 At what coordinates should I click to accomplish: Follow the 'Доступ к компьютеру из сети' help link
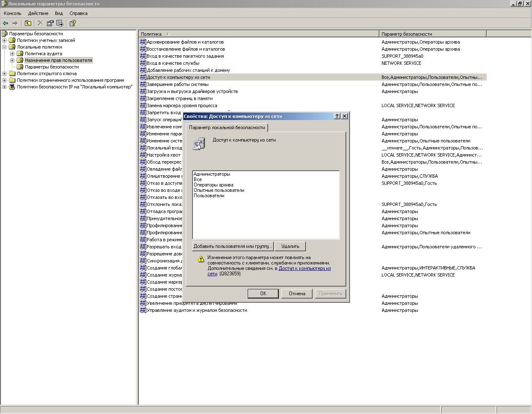click(x=305, y=268)
